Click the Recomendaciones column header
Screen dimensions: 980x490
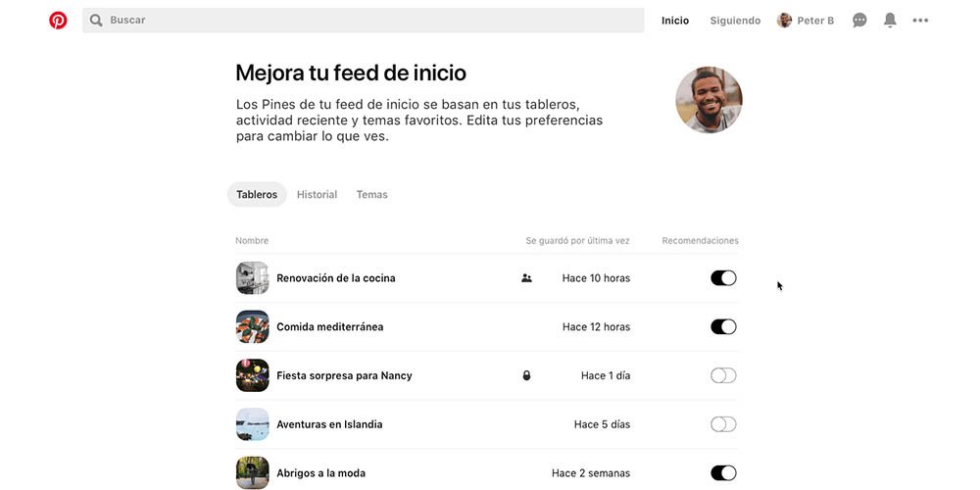point(700,241)
